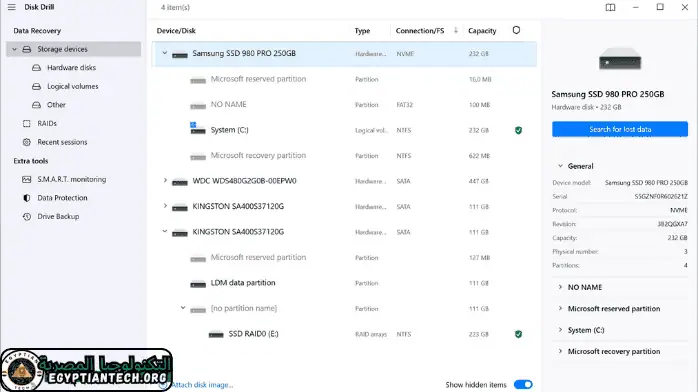This screenshot has width=698, height=392.
Task: Click the Logical volumes drive icon
Action: (37, 86)
